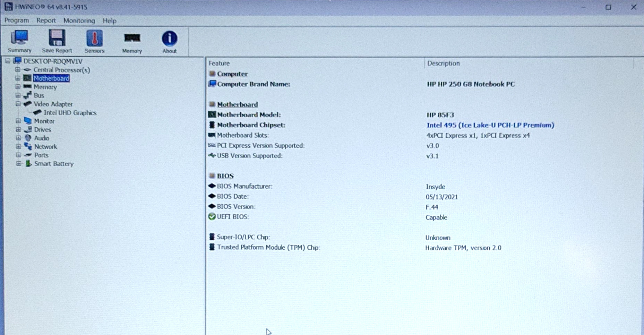Click the Intel 495 chipset link
The height and width of the screenshot is (335, 644).
tap(490, 125)
